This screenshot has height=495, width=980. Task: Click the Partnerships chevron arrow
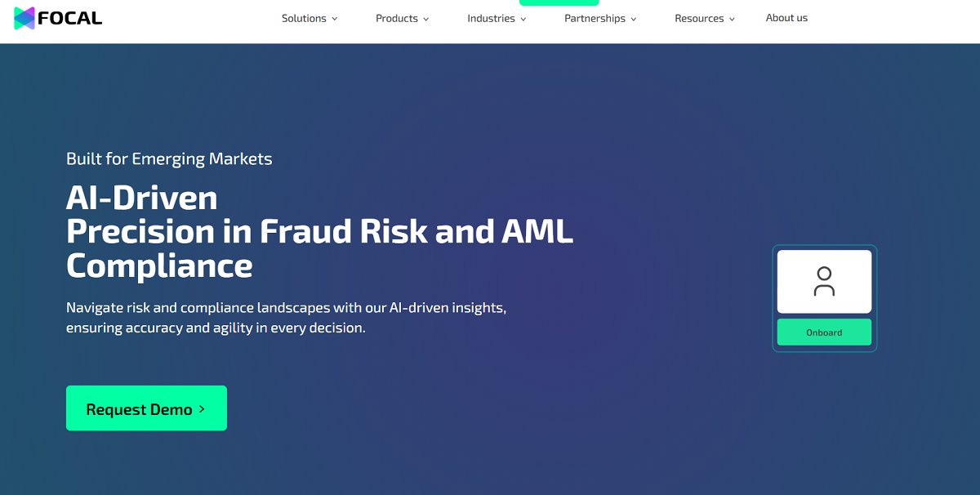pyautogui.click(x=634, y=20)
